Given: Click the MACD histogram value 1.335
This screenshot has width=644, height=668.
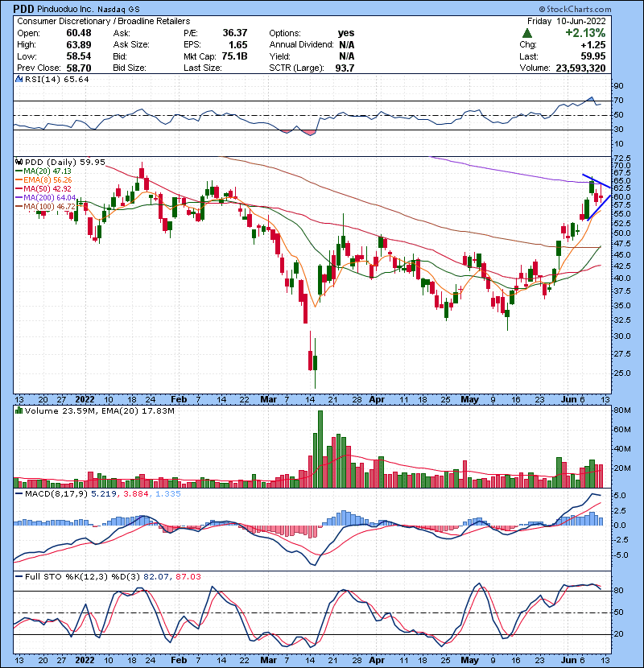Looking at the screenshot, I should [168, 494].
